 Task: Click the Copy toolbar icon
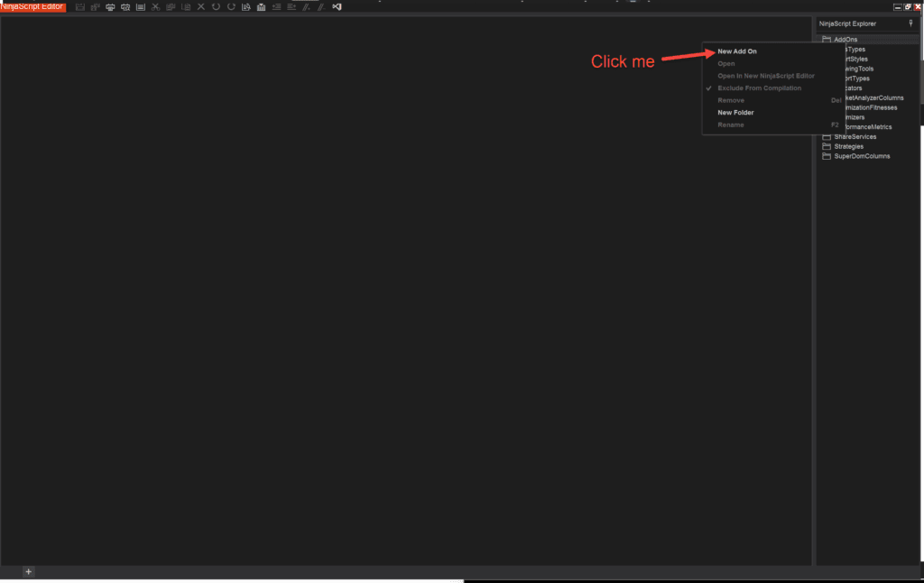171,7
